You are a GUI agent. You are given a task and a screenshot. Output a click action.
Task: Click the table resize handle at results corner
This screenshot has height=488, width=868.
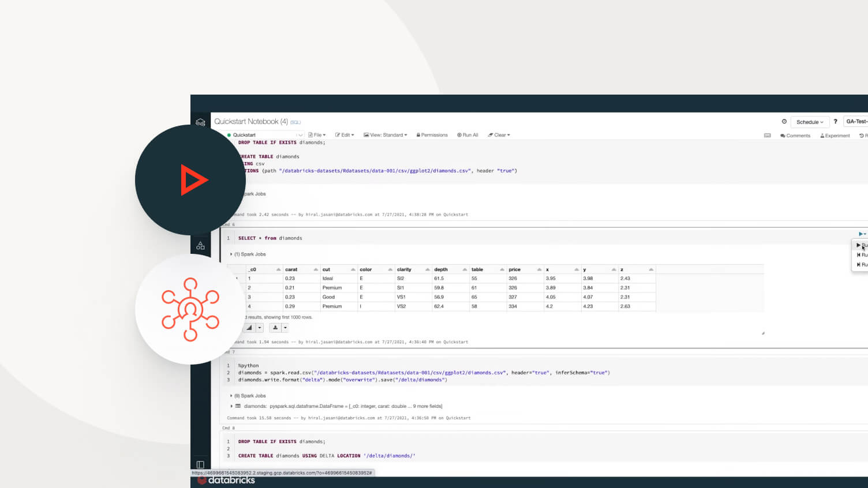click(x=763, y=333)
